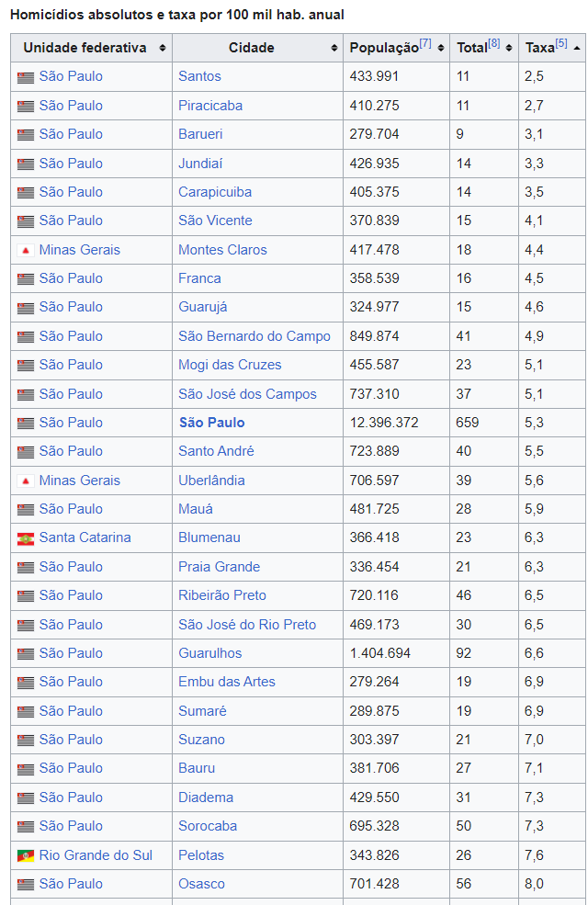Click São Paulo flag icon in Mauá row

26,510
